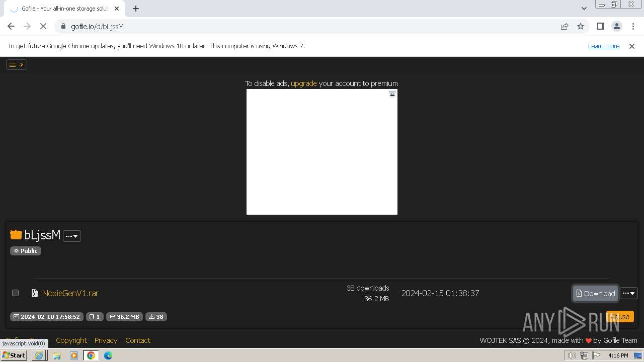View site info via lock icon

(x=63, y=26)
